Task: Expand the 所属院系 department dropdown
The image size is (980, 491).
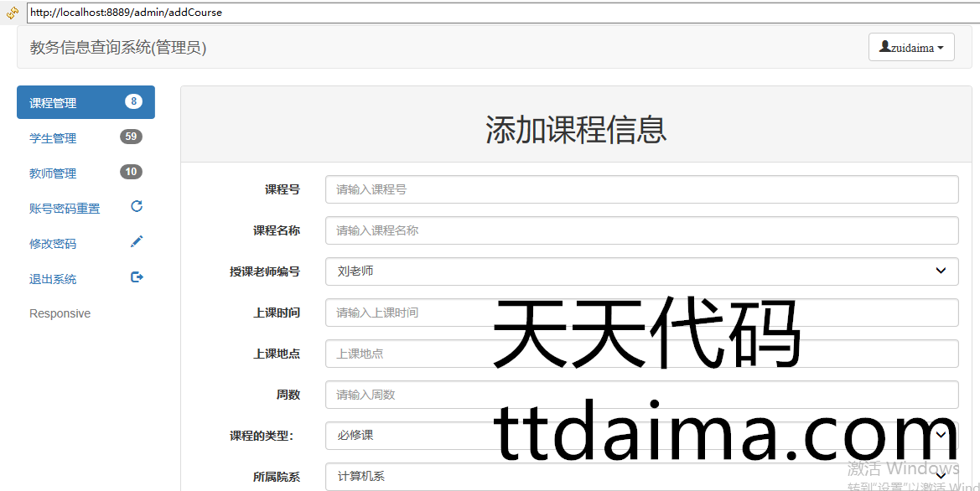Action: (x=641, y=476)
